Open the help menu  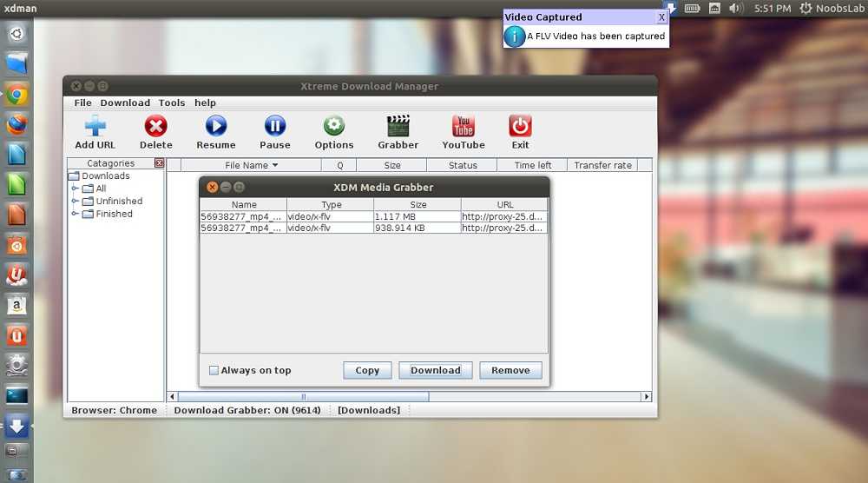[205, 103]
